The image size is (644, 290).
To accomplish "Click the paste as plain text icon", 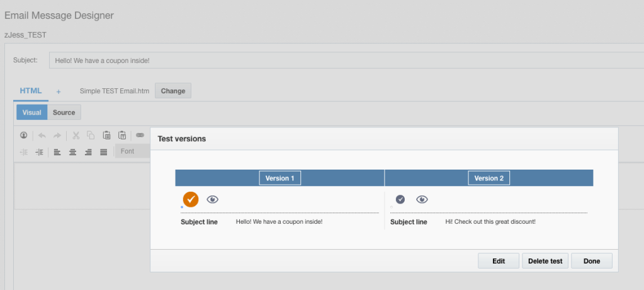I will click(x=122, y=135).
